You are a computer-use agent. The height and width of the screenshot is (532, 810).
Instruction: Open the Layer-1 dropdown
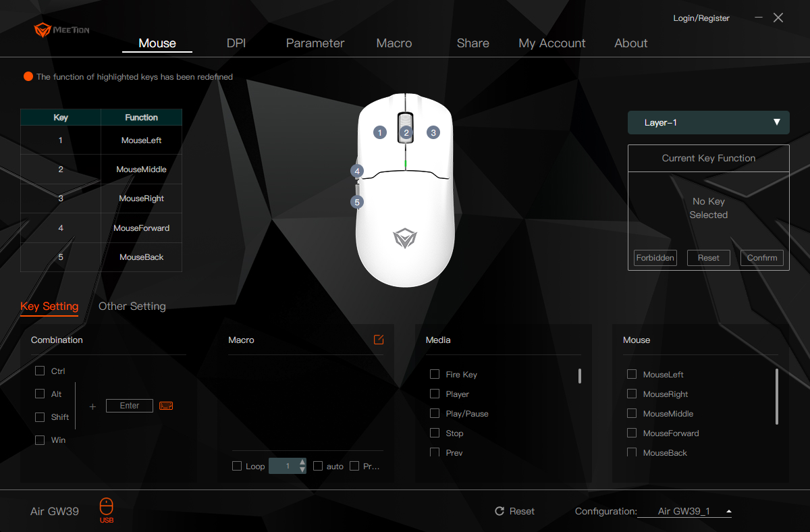[x=708, y=122]
